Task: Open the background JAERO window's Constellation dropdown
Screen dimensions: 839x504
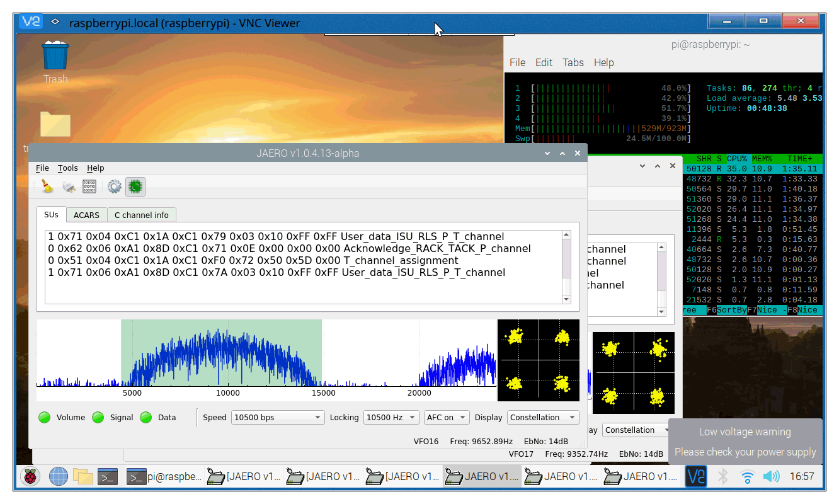Action: (x=636, y=430)
